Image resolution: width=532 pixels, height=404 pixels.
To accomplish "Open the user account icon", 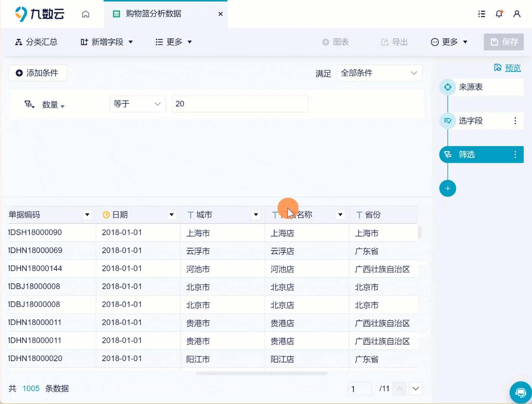I will tap(517, 14).
